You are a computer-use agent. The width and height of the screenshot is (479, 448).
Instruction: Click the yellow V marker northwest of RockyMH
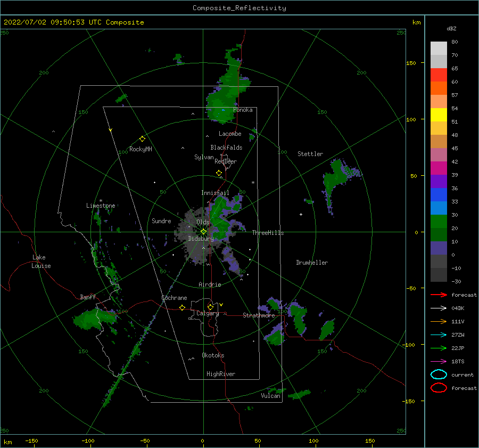point(111,130)
